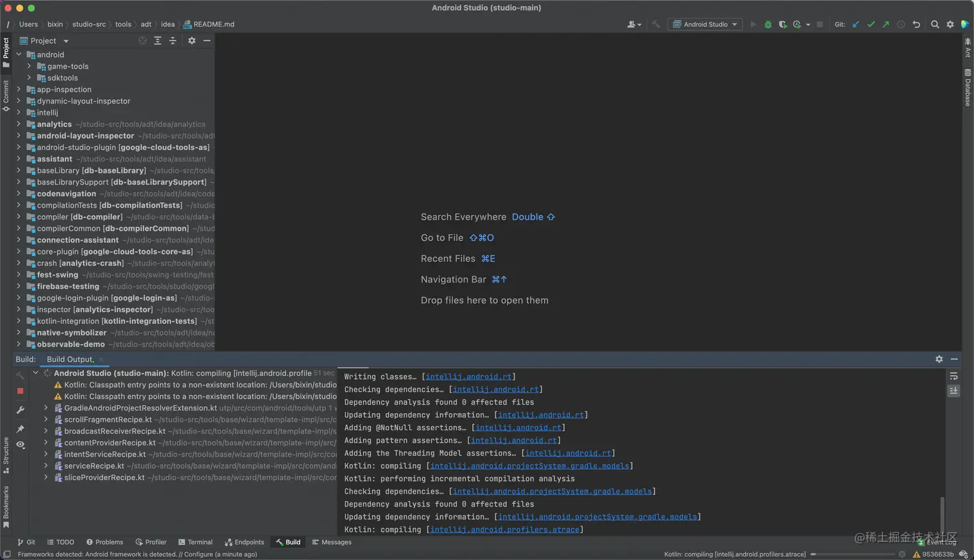Expand the firebase-testing module

tap(19, 286)
